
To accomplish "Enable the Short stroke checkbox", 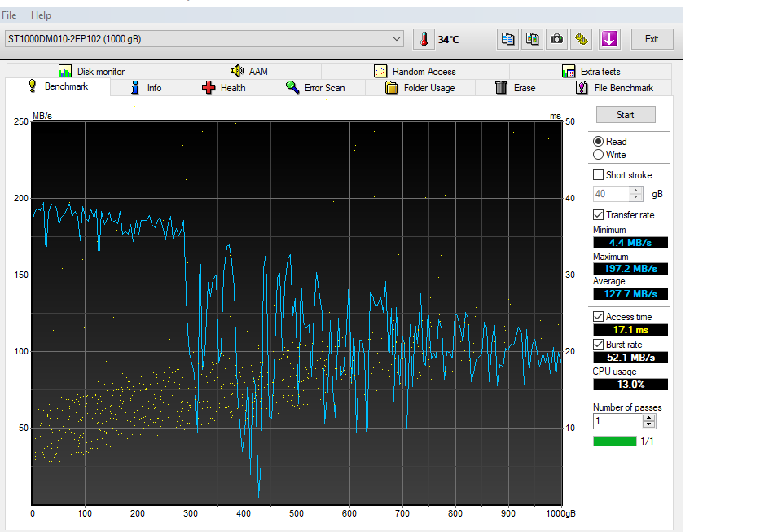I will (x=599, y=175).
